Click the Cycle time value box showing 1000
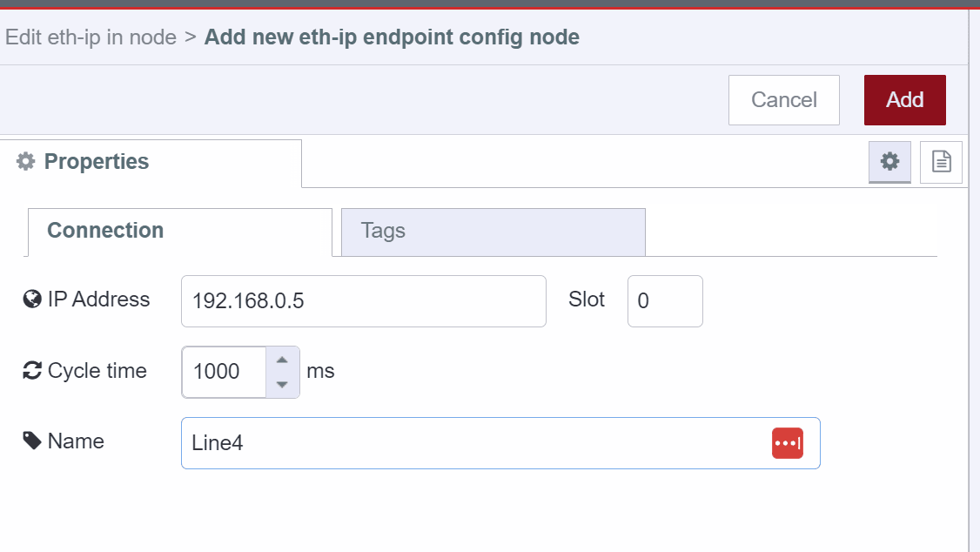The height and width of the screenshot is (552, 980). coord(226,372)
